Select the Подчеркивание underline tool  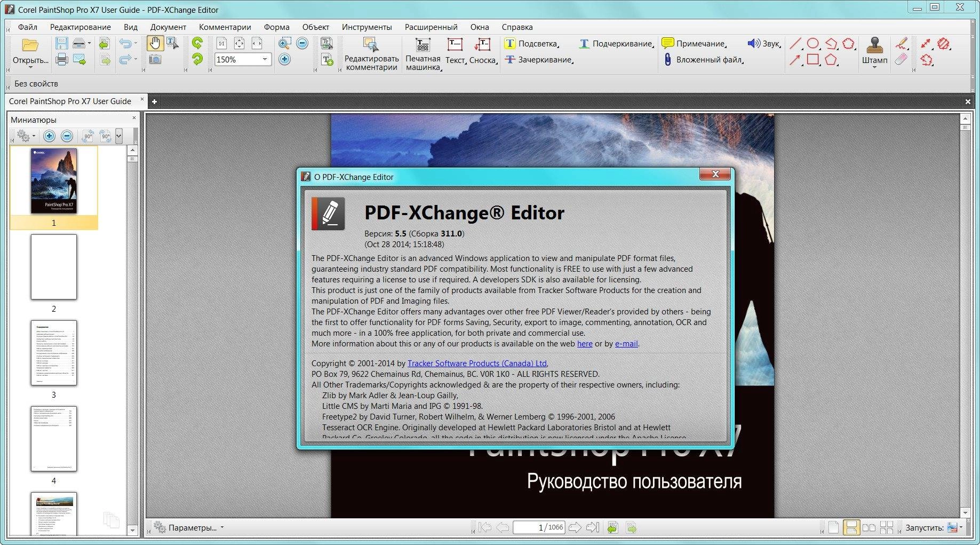coord(616,43)
